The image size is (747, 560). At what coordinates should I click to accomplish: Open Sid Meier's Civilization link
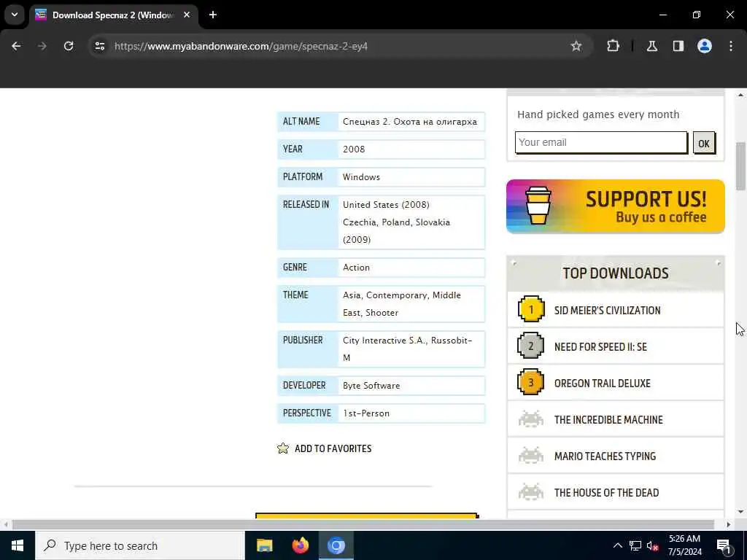[x=608, y=311]
